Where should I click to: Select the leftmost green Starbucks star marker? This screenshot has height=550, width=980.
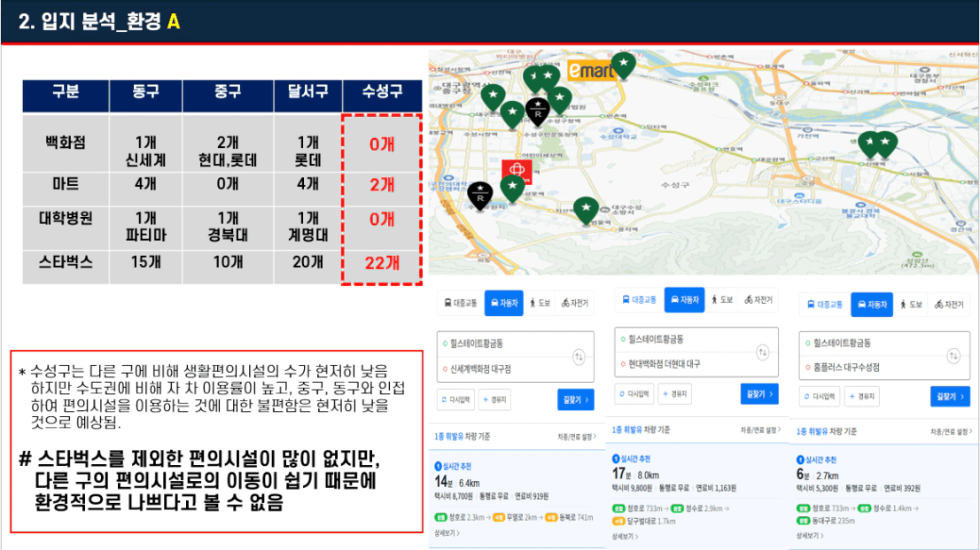[494, 97]
